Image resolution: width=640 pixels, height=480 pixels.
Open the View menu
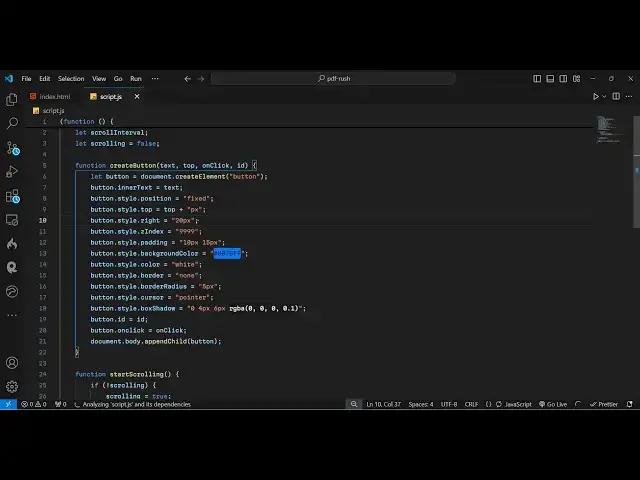(x=99, y=78)
